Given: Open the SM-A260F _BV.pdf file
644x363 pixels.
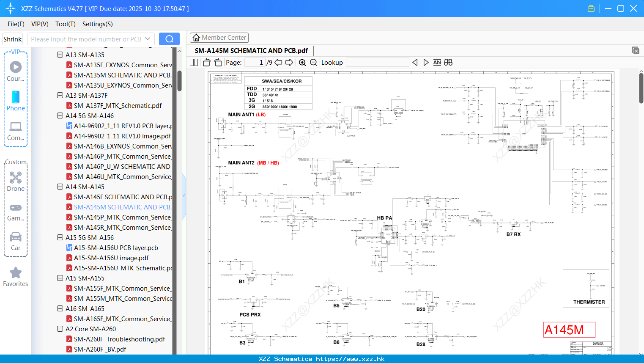Looking at the screenshot, I should click(96, 349).
